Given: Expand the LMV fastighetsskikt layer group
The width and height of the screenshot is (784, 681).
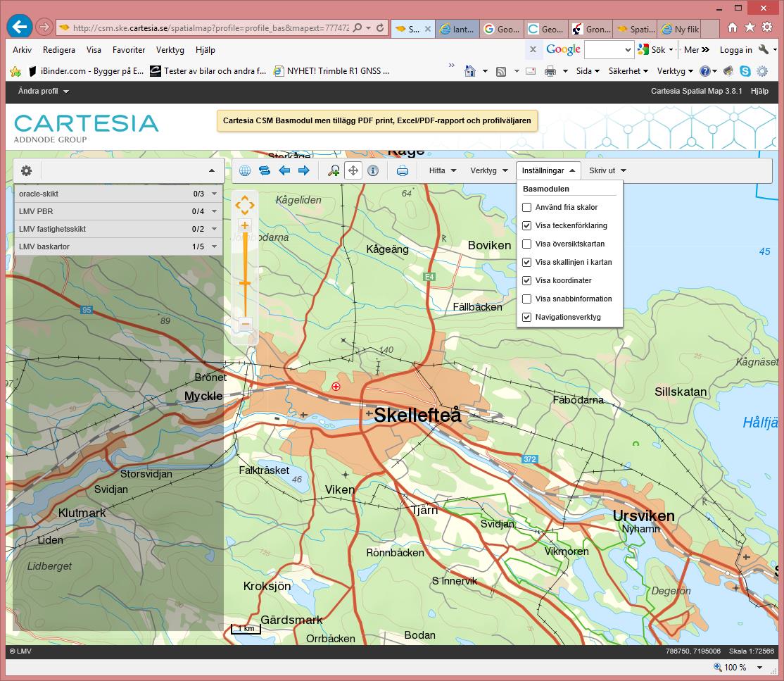Looking at the screenshot, I should [215, 229].
